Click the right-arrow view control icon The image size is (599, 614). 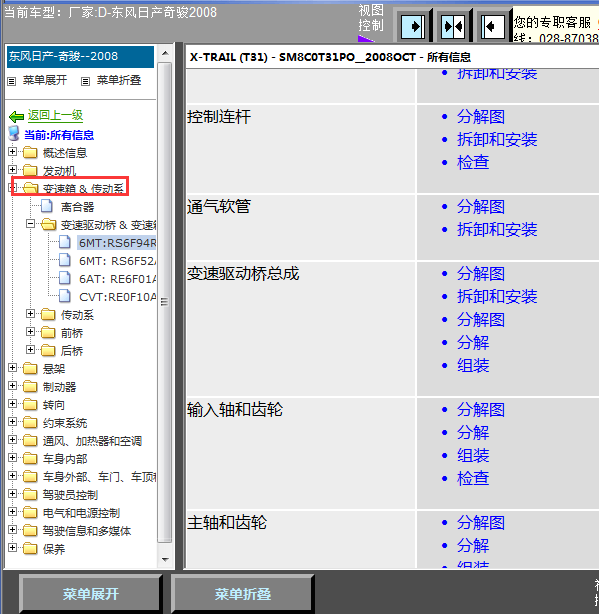pos(413,27)
